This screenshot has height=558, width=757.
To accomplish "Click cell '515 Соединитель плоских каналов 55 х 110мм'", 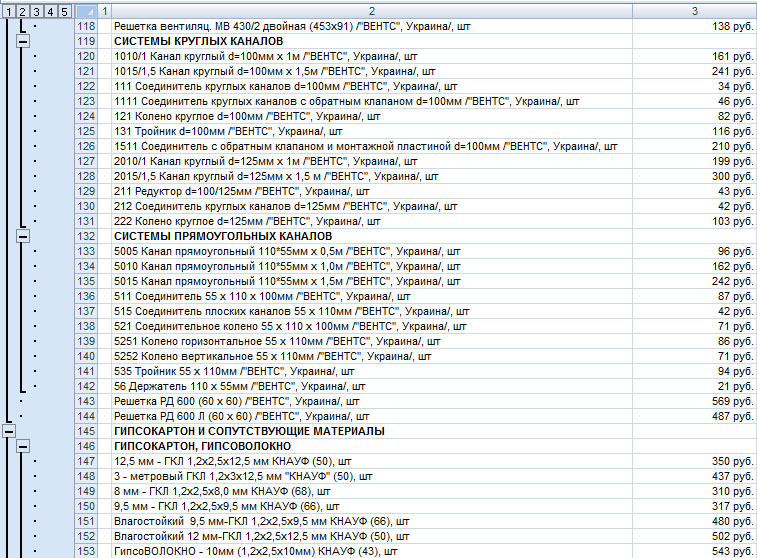I will pyautogui.click(x=372, y=311).
